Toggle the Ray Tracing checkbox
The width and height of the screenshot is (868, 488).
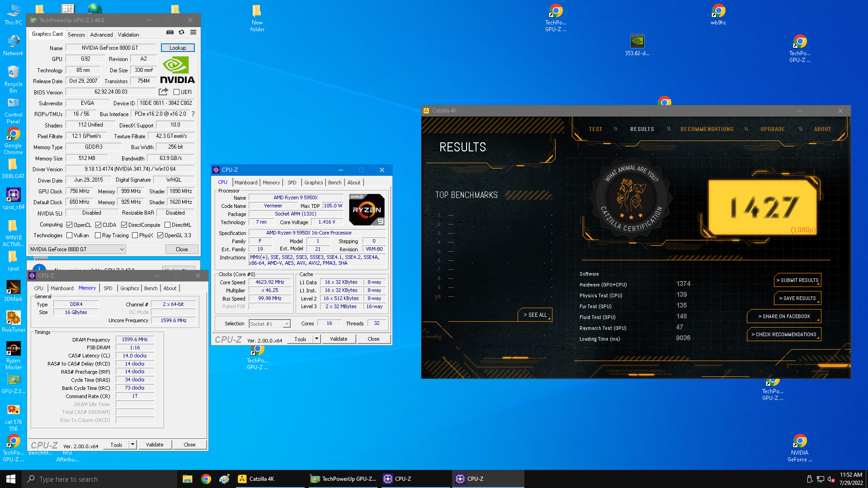coord(98,235)
